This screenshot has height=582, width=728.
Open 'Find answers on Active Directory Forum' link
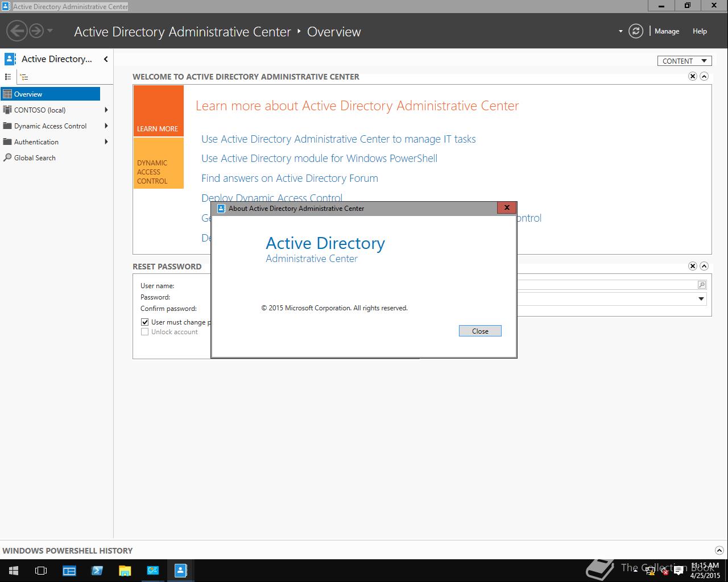pos(289,178)
